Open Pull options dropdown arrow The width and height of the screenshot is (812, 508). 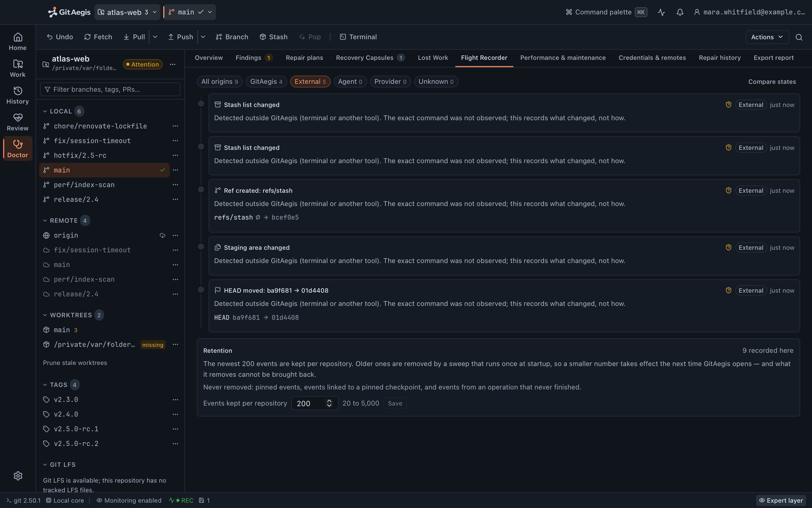click(155, 37)
